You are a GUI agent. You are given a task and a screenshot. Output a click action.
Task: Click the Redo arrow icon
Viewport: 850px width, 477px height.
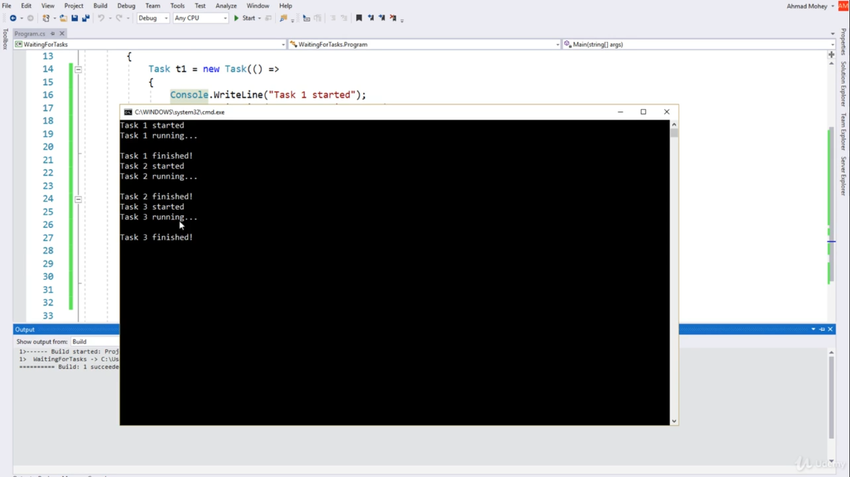(x=119, y=18)
